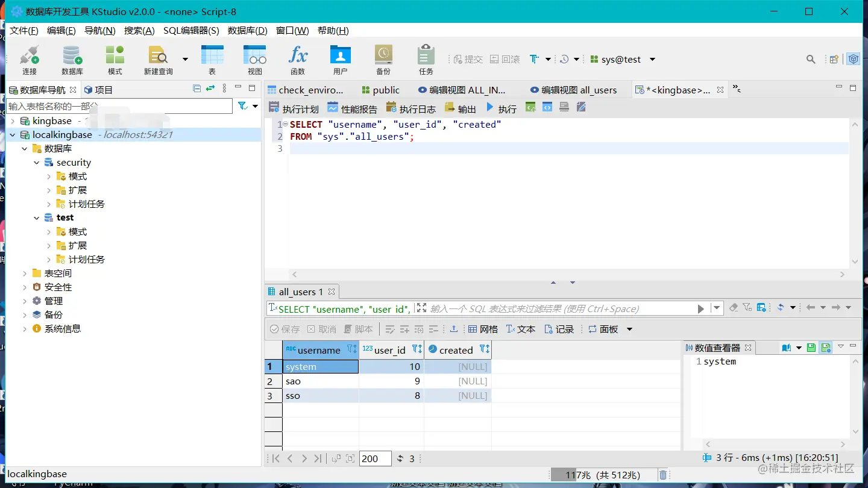This screenshot has width=868, height=488.
Task: Run the script with 执行
Action: click(501, 108)
